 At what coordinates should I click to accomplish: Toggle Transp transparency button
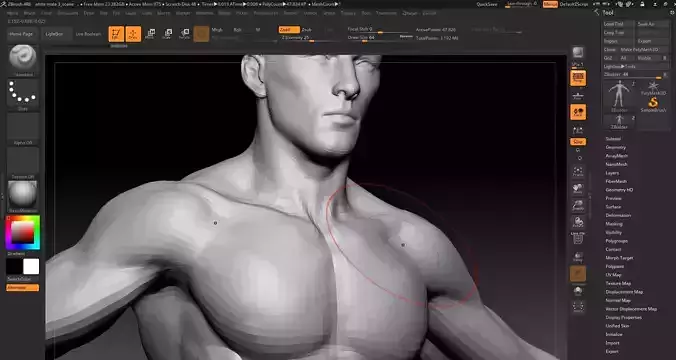578,257
